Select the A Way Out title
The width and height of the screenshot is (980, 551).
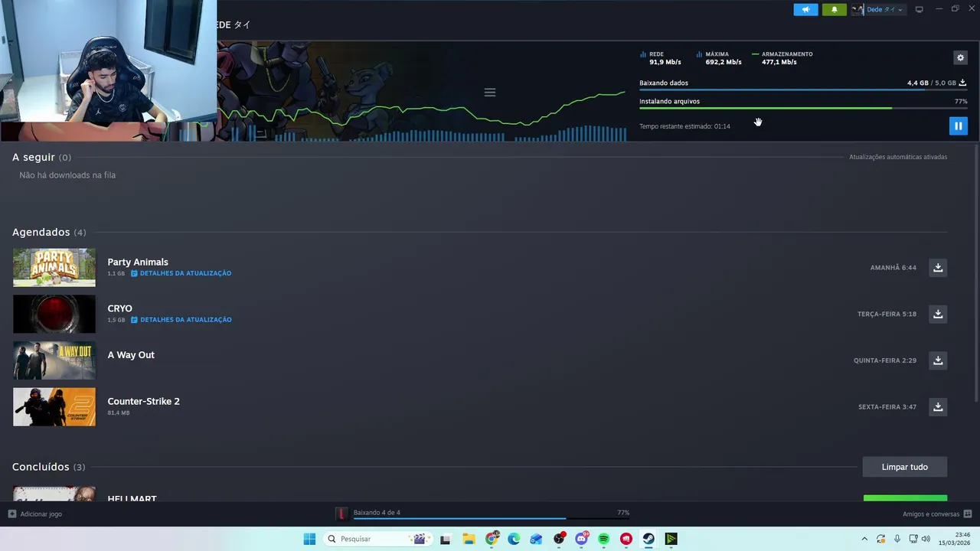[x=131, y=355]
